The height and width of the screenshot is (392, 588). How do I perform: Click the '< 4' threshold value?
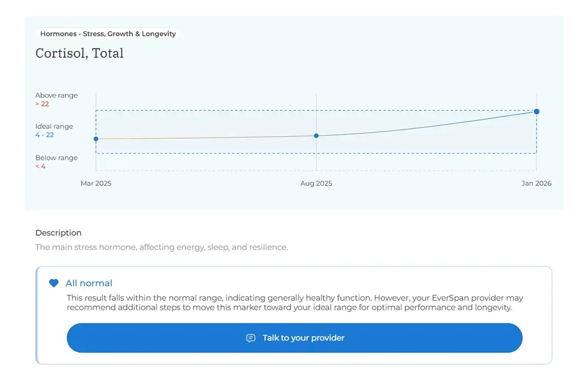(40, 166)
